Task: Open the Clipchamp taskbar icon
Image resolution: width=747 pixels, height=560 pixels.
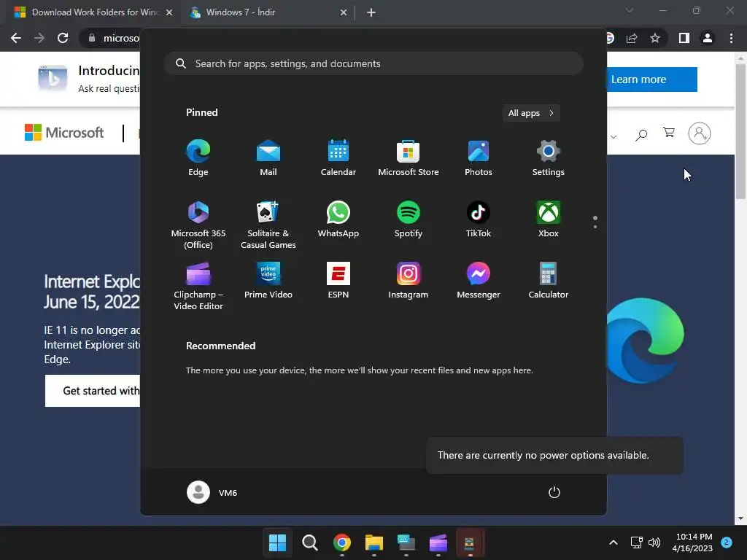Action: 438,542
